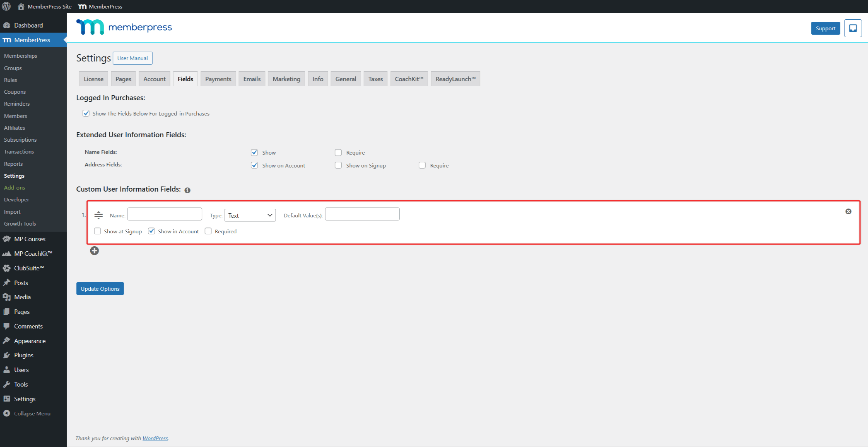Click the WordPress logo in admin bar

tap(6, 6)
